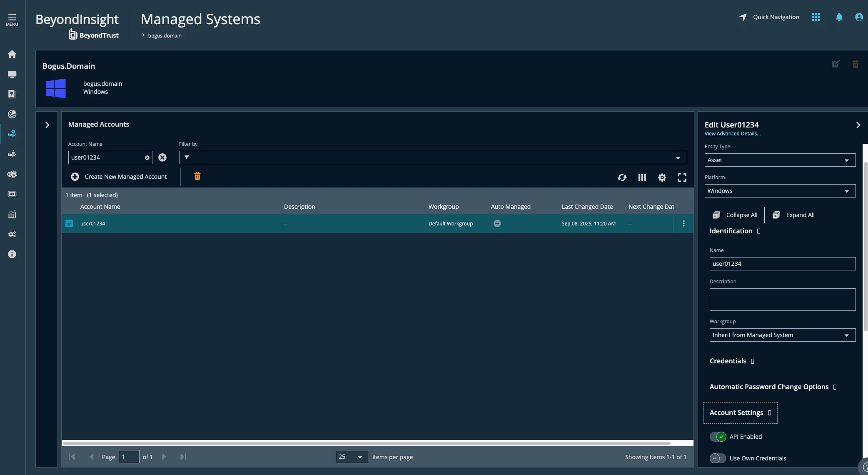Image resolution: width=868 pixels, height=475 pixels.
Task: Click the page number input
Action: pyautogui.click(x=129, y=457)
